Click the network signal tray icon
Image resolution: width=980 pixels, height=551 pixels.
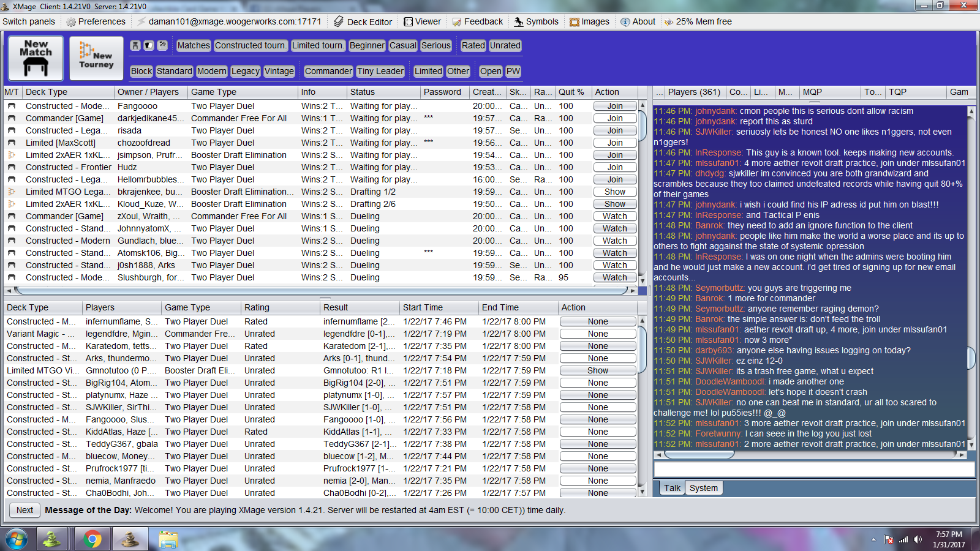903,539
